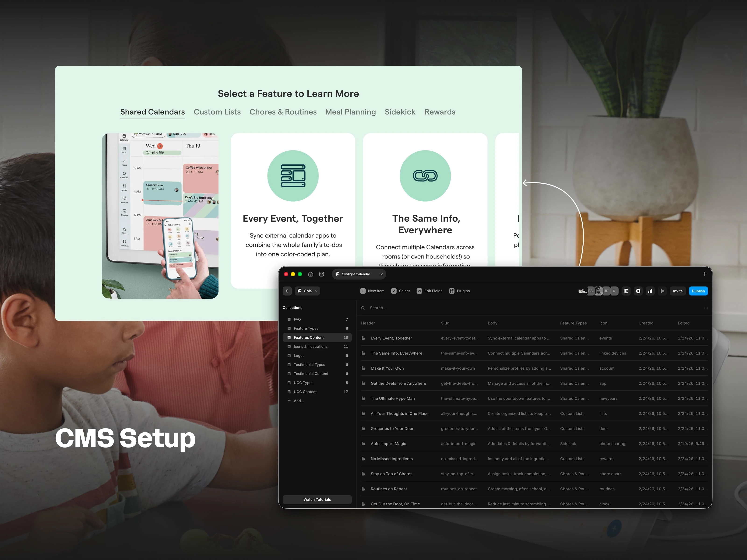This screenshot has width=747, height=560.
Task: Open the analytics bar chart icon
Action: (x=650, y=291)
